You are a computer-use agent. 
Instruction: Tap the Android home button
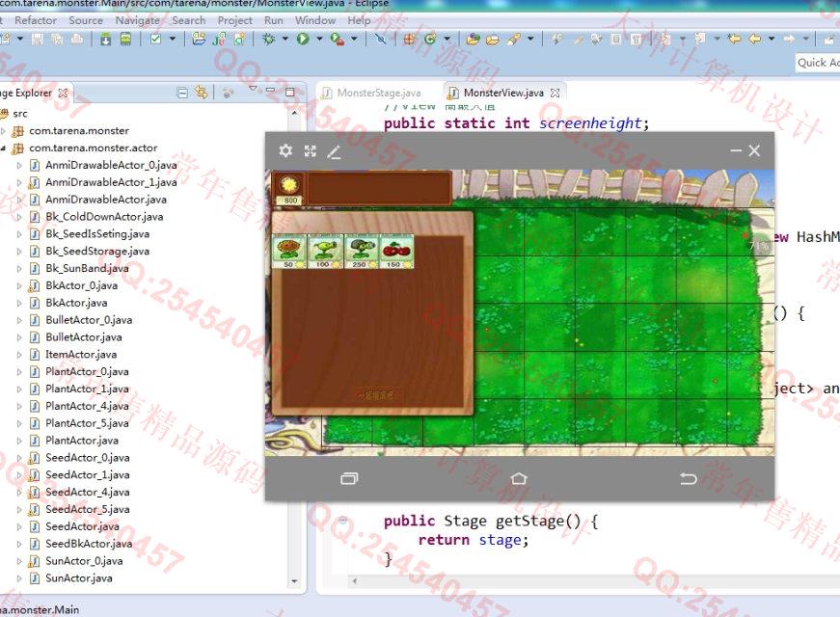tap(519, 478)
